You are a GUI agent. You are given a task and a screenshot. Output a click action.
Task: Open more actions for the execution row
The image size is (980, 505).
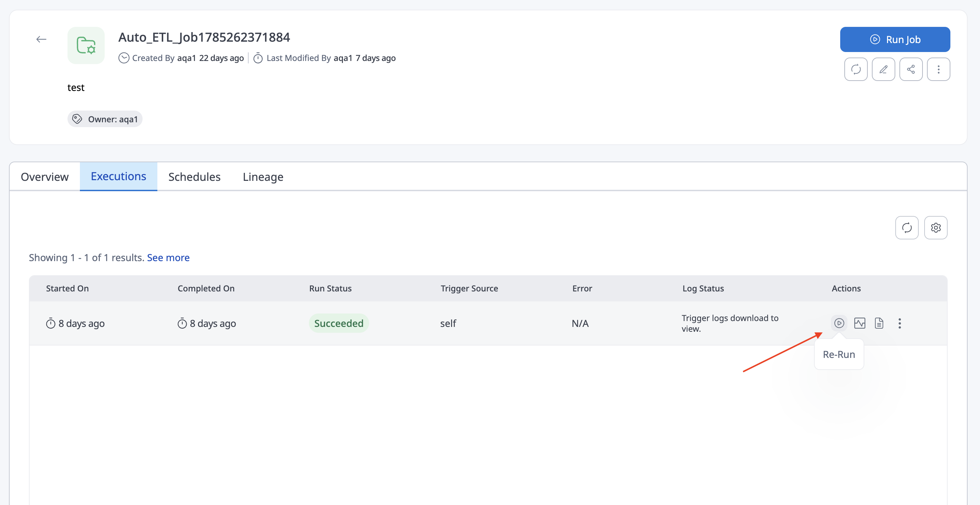point(899,323)
